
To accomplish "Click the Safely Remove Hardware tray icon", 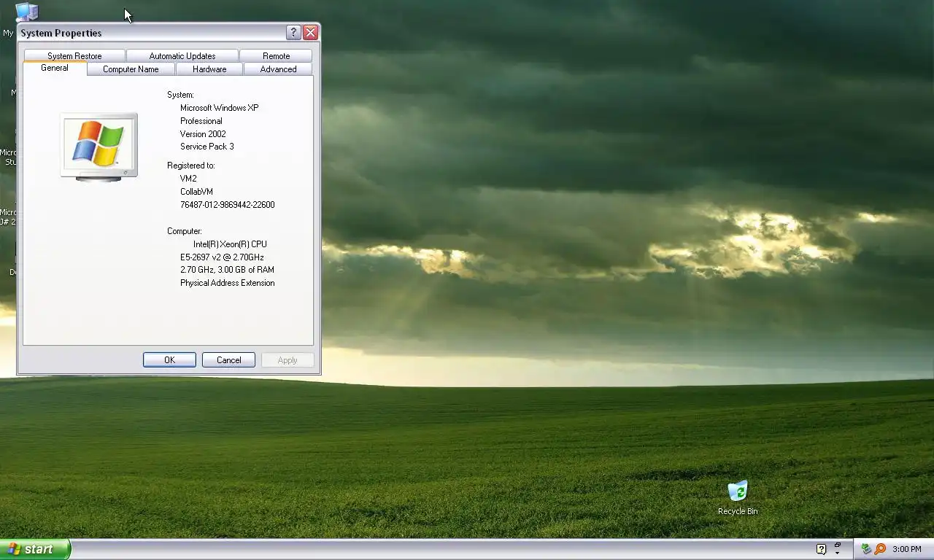I will point(866,549).
